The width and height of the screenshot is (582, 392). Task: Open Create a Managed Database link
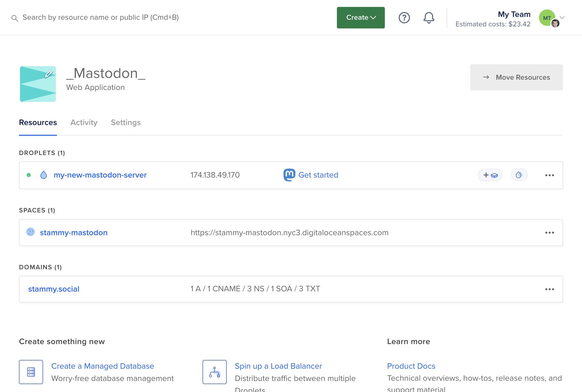point(103,366)
